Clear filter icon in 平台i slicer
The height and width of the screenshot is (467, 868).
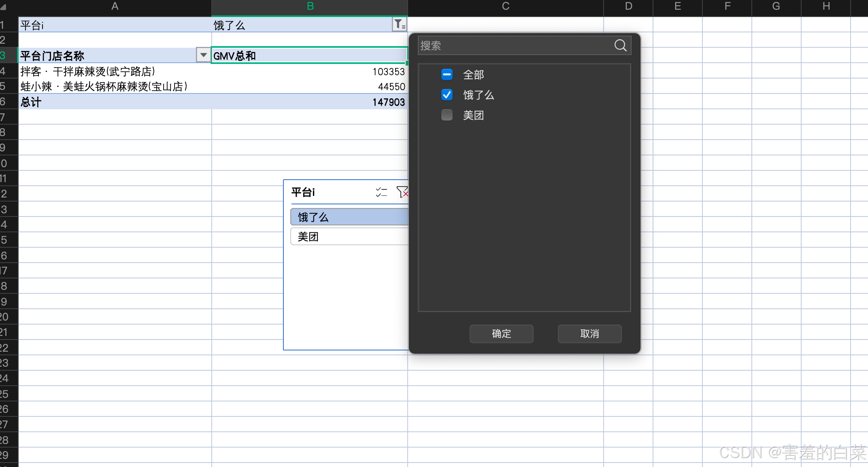[402, 192]
